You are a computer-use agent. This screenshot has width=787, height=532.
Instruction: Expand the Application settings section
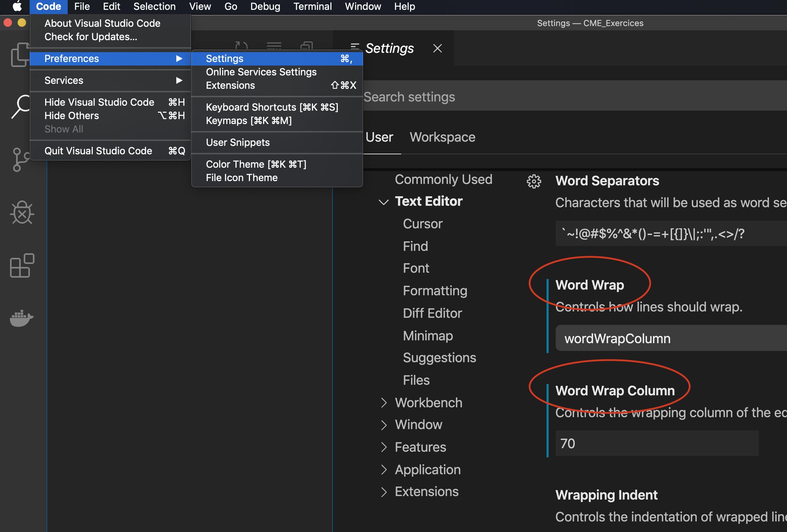click(x=384, y=470)
